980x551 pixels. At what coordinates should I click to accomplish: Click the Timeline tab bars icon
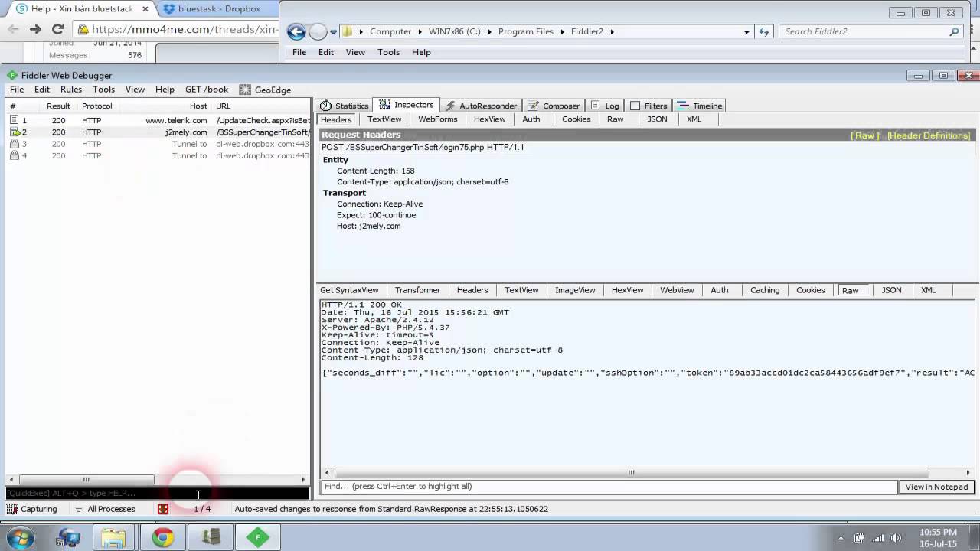click(x=684, y=106)
